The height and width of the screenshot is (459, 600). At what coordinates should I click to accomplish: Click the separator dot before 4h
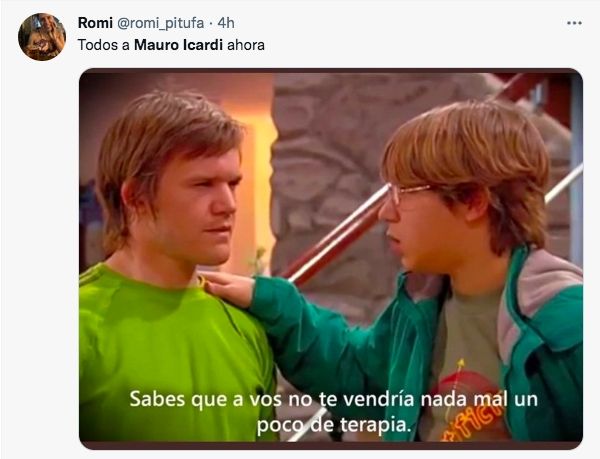[x=211, y=24]
